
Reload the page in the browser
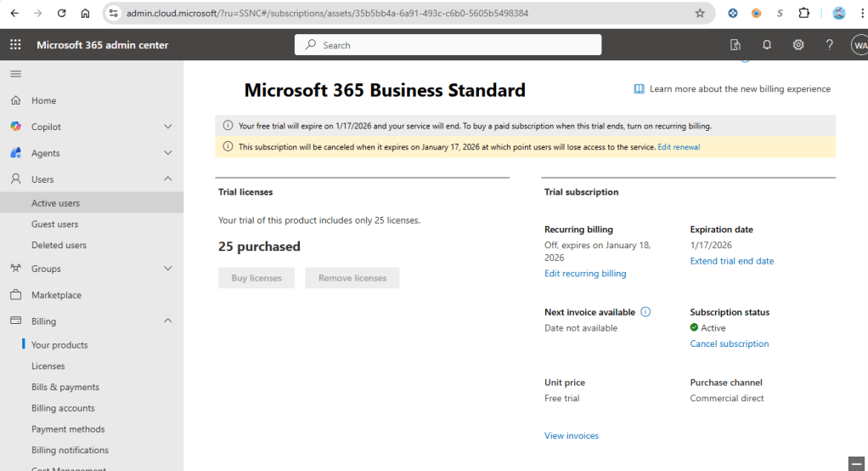[61, 14]
